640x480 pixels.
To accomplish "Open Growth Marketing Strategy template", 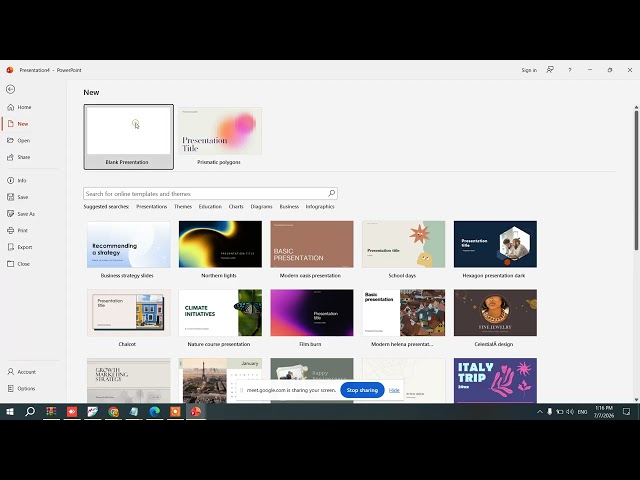I will [x=129, y=380].
